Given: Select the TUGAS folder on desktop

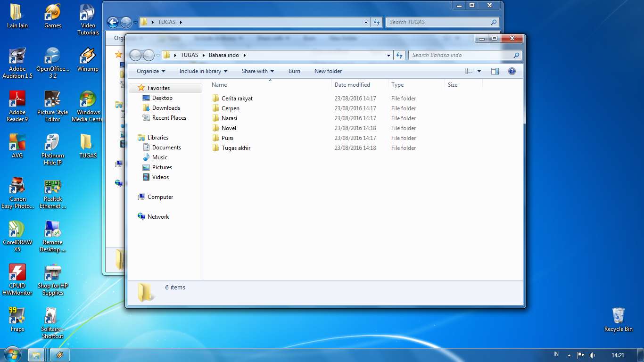Looking at the screenshot, I should [x=88, y=146].
